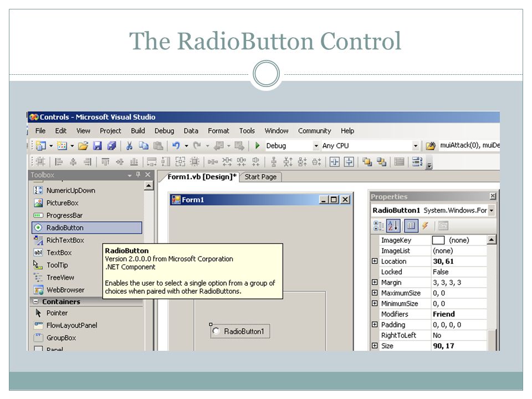Image resolution: width=532 pixels, height=399 pixels.
Task: Open the Toolbox window position dropdown arrow
Action: point(130,176)
